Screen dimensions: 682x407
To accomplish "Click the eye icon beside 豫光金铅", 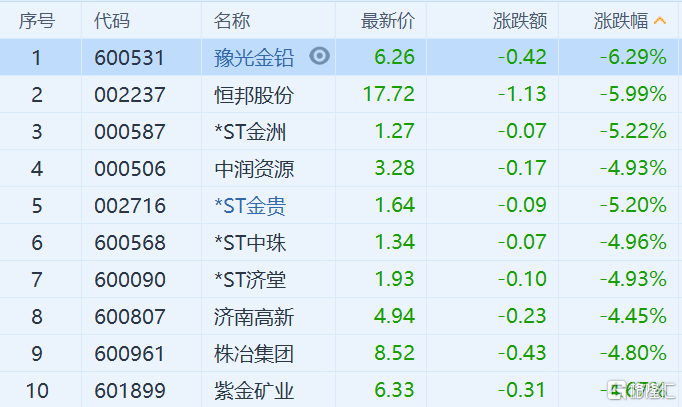I will click(x=320, y=56).
